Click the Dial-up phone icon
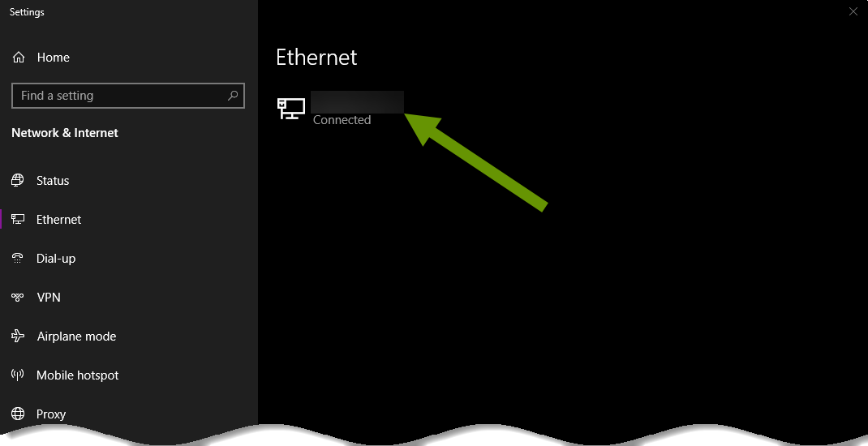The image size is (868, 446). (18, 259)
